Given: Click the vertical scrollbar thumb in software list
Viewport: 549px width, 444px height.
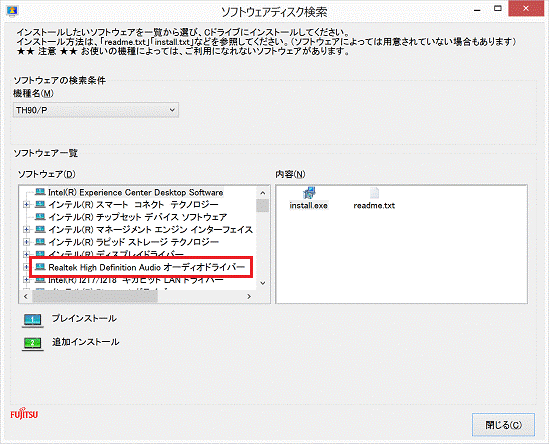Looking at the screenshot, I should click(263, 206).
